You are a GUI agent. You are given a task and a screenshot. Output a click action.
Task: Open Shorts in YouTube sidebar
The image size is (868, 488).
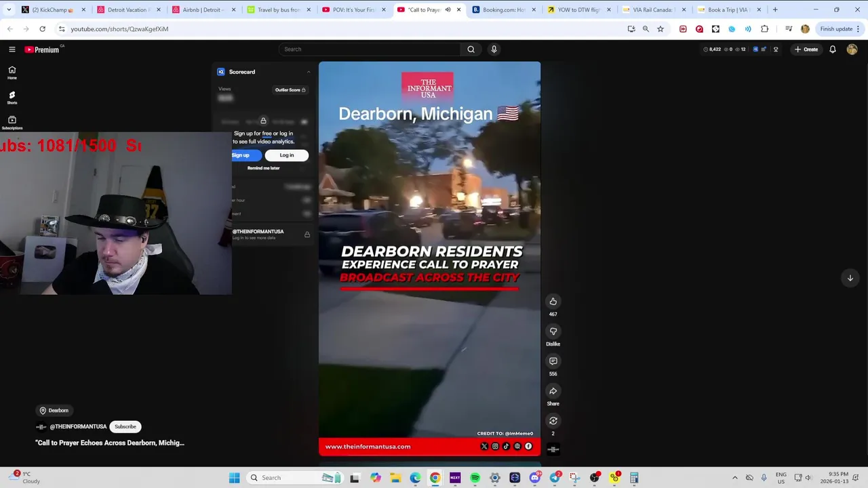[x=12, y=98]
